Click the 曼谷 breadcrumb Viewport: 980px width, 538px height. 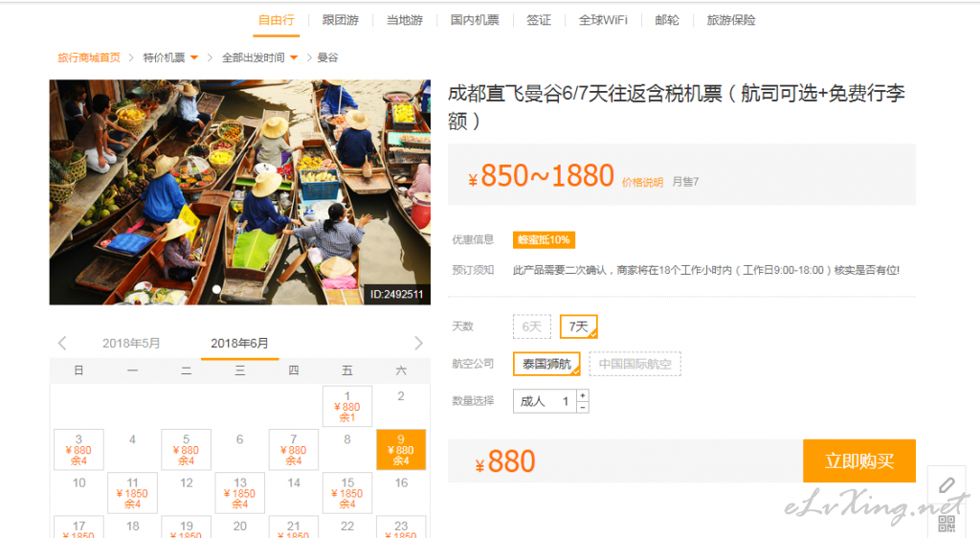click(x=327, y=57)
